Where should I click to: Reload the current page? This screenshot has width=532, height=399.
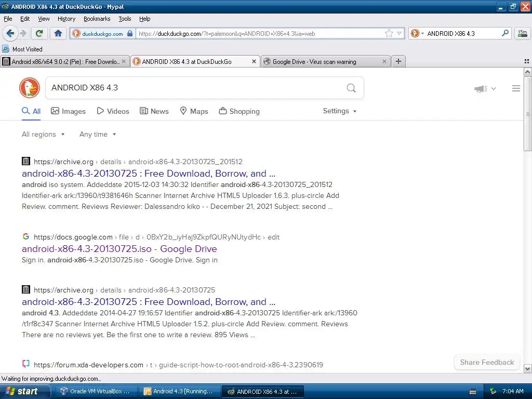tap(39, 33)
